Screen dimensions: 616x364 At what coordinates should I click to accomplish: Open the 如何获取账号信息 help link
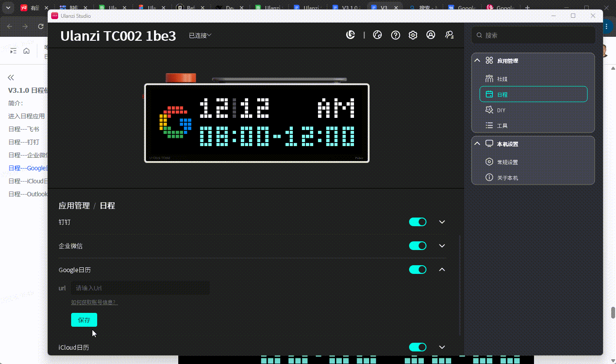pyautogui.click(x=94, y=302)
